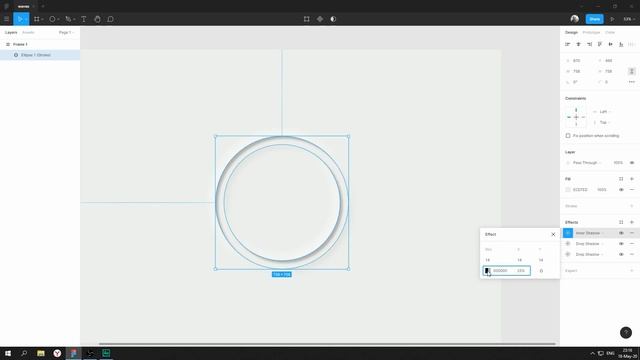
Task: Click the Share button
Action: pos(595,19)
